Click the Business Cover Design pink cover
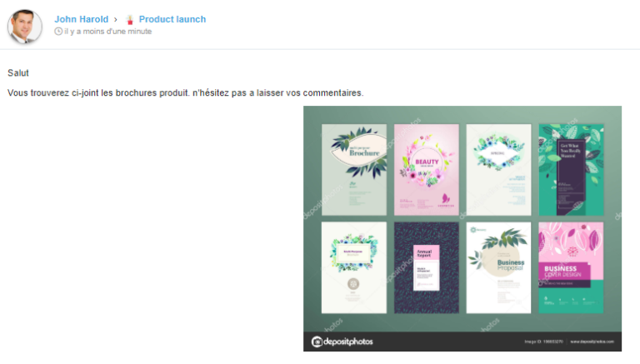Viewport: 640px width, 364px height. pyautogui.click(x=571, y=267)
